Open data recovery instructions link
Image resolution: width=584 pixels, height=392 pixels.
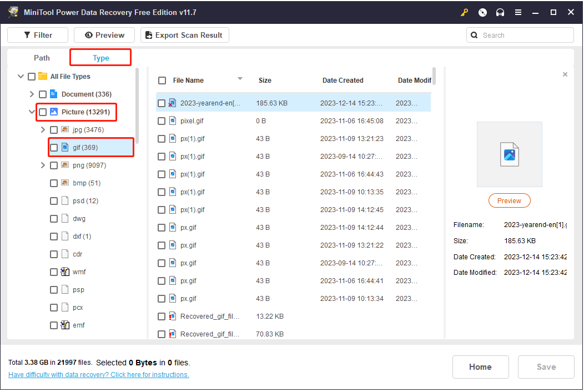coord(99,374)
